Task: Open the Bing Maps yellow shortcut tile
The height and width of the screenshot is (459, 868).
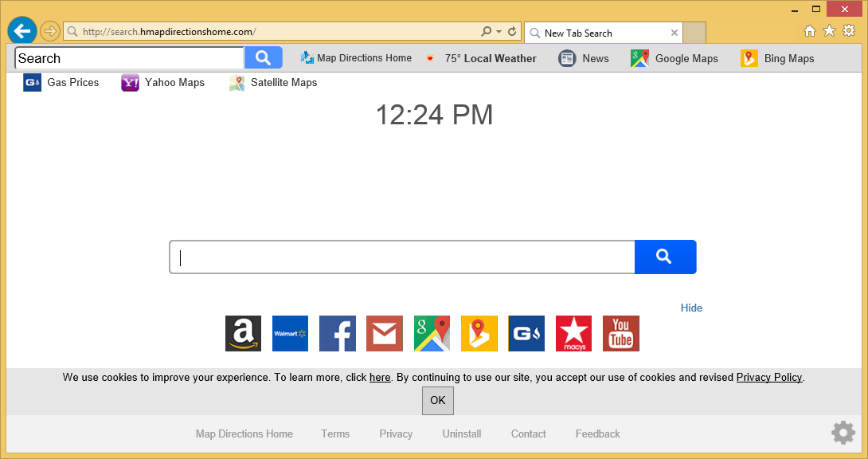Action: (479, 333)
